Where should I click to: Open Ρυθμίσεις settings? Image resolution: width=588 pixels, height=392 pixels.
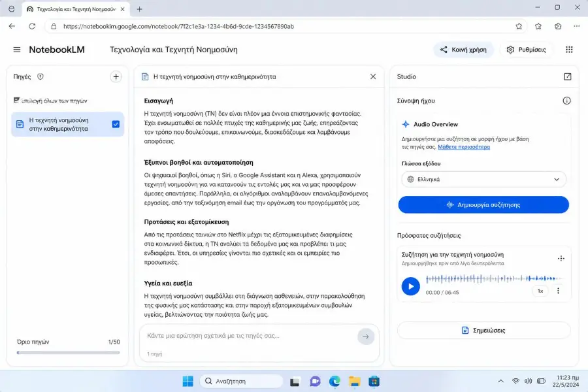(526, 50)
